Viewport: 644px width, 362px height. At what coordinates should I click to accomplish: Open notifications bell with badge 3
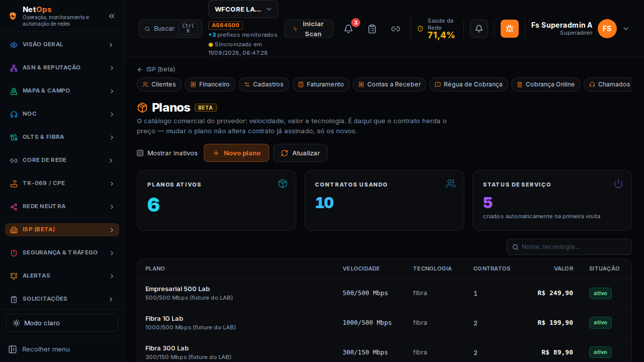click(348, 29)
